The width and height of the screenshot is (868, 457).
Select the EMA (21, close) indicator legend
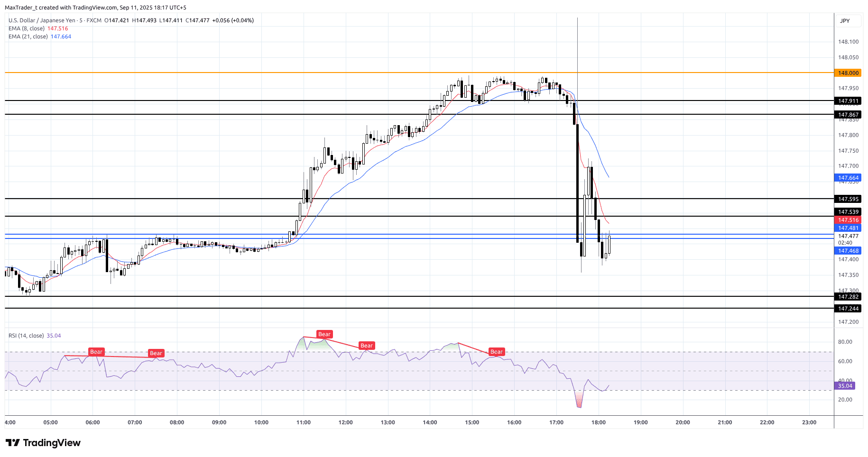click(28, 37)
